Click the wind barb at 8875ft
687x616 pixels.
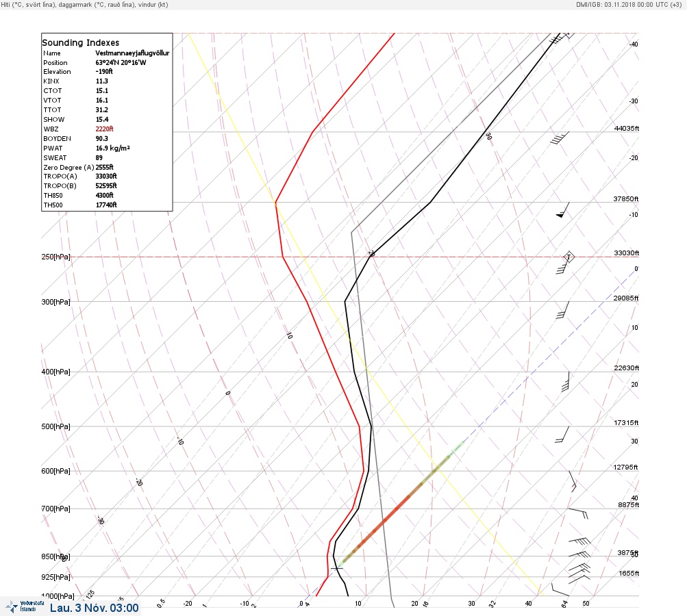pos(578,513)
